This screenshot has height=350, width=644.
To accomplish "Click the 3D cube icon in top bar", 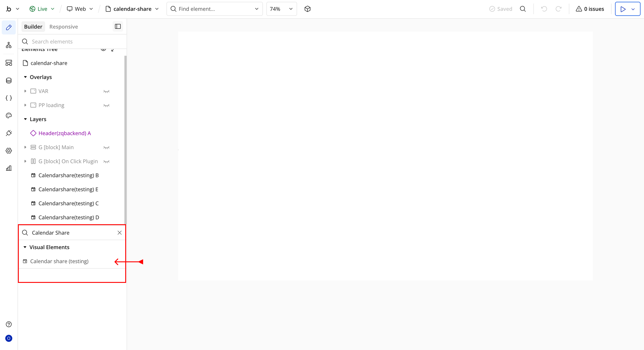I will point(307,9).
